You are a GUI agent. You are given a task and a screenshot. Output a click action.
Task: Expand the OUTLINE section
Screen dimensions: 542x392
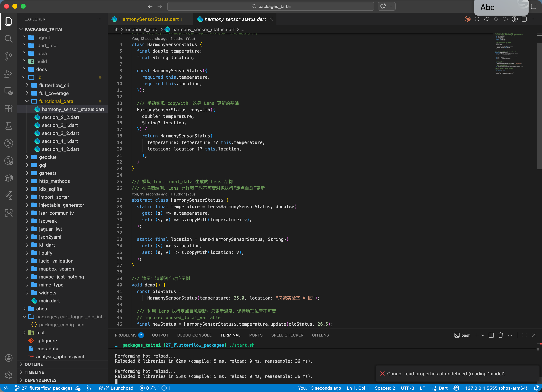click(x=34, y=364)
